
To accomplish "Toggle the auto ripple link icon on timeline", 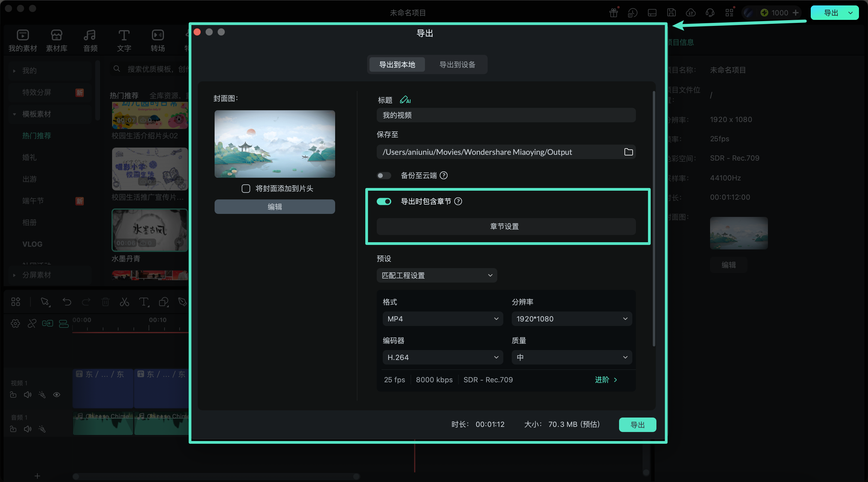I will pos(48,324).
